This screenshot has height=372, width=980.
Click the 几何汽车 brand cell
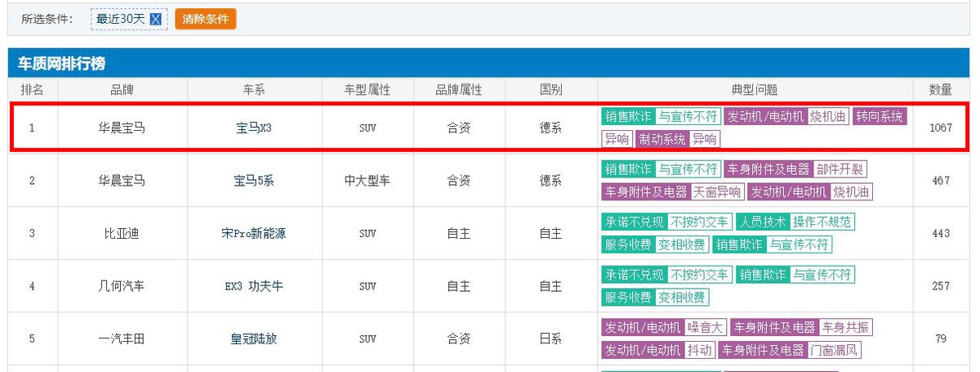pos(122,286)
